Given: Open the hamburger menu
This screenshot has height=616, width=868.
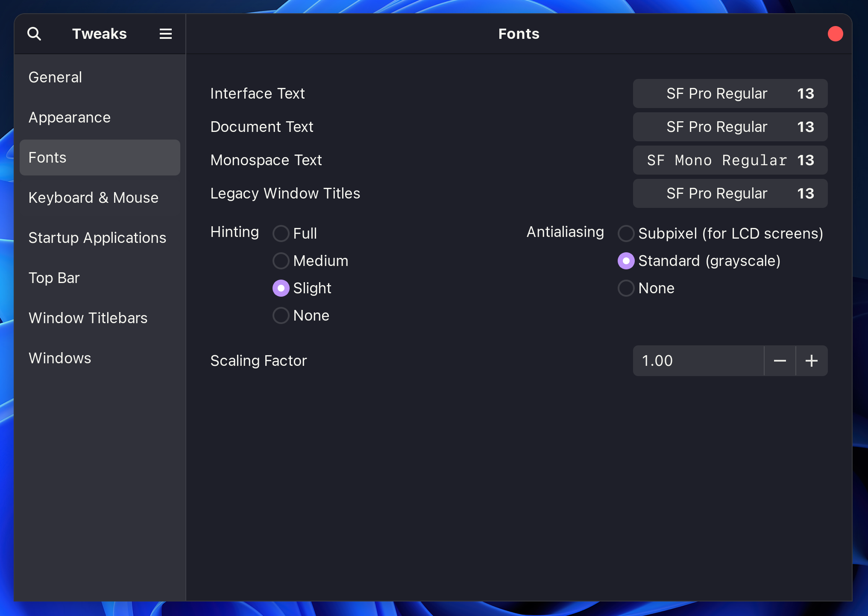Looking at the screenshot, I should [x=165, y=33].
